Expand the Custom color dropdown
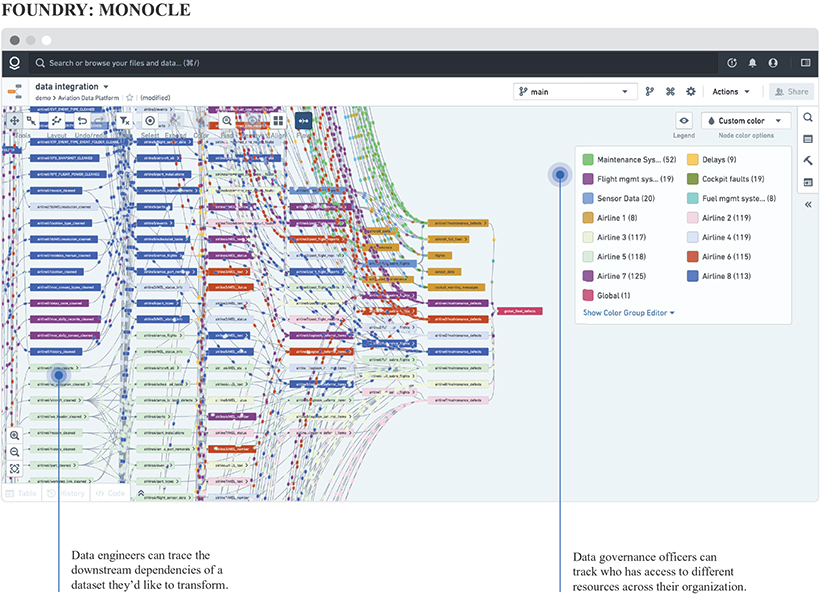This screenshot has width=820, height=594. (x=746, y=120)
